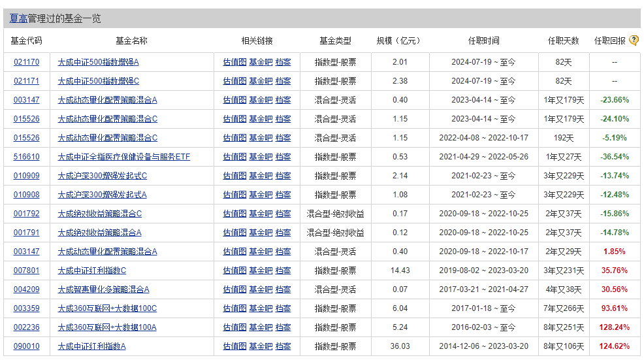This screenshot has width=644, height=360.
Task: Click the 128.24% return value
Action: [615, 327]
